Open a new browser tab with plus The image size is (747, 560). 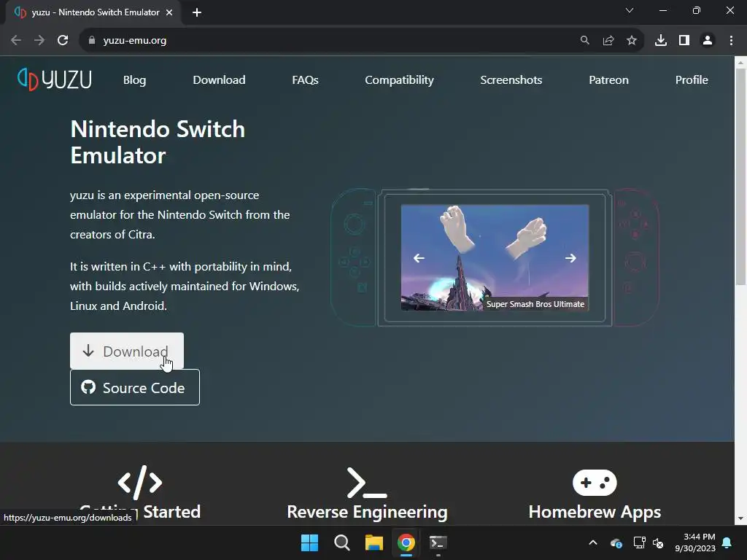(197, 12)
